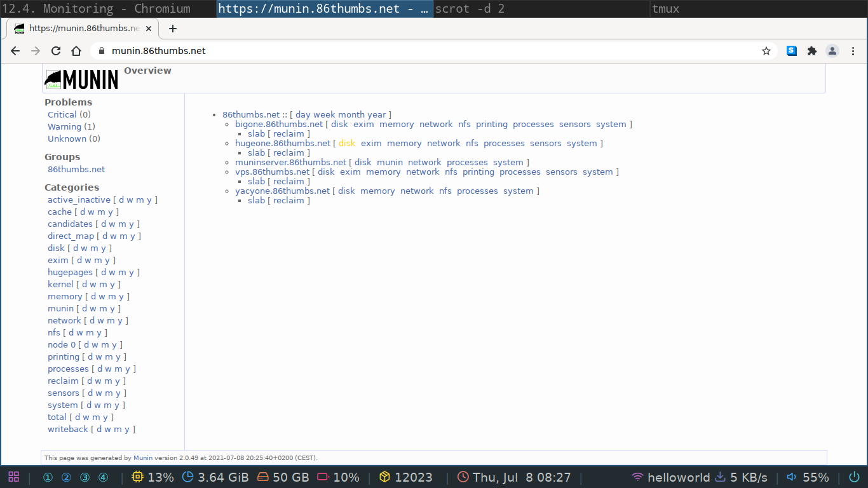Switch to workspace 1
868x488 pixels.
pos(48,477)
